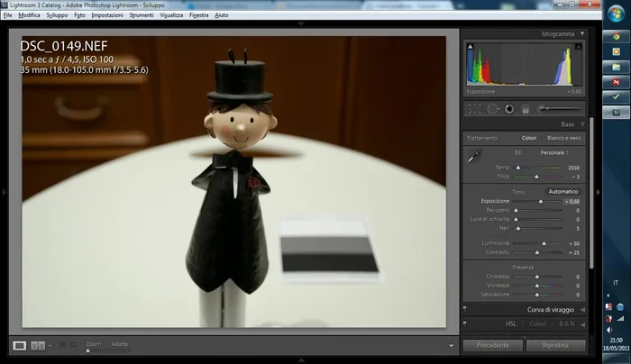The image size is (631, 364).
Task: Collapse the Istogramma panel
Action: point(581,34)
